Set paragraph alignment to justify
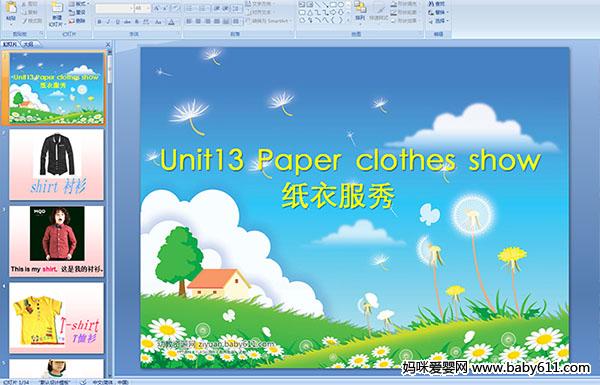Image resolution: width=600 pixels, height=385 pixels. pyautogui.click(x=217, y=21)
